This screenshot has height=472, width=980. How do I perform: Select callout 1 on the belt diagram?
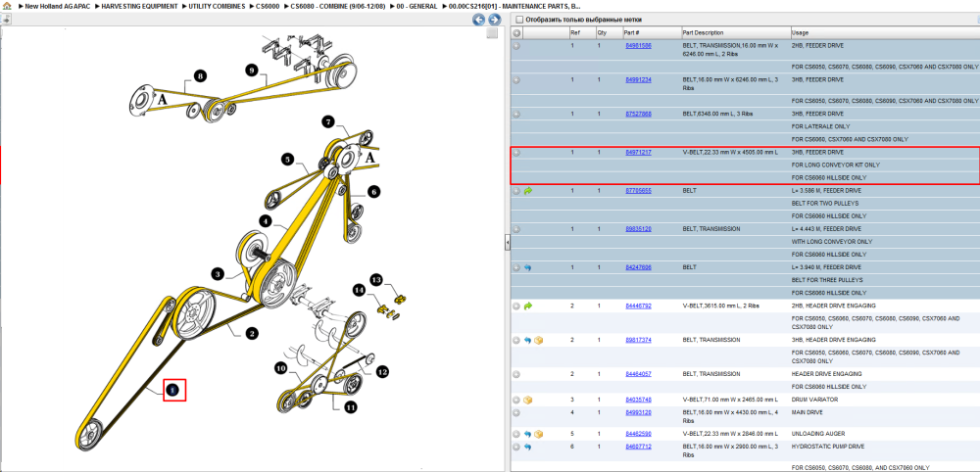[174, 390]
